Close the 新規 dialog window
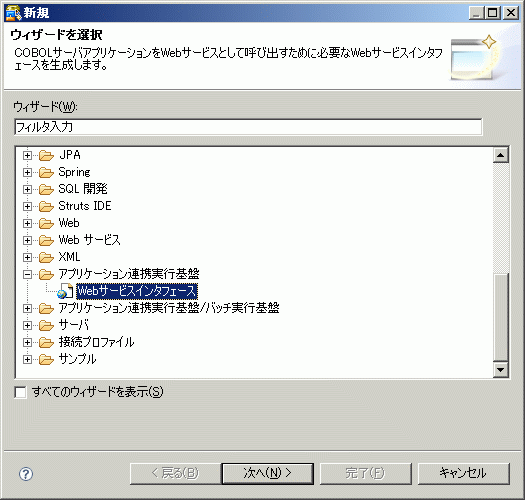This screenshot has width=525, height=500. coord(511,13)
